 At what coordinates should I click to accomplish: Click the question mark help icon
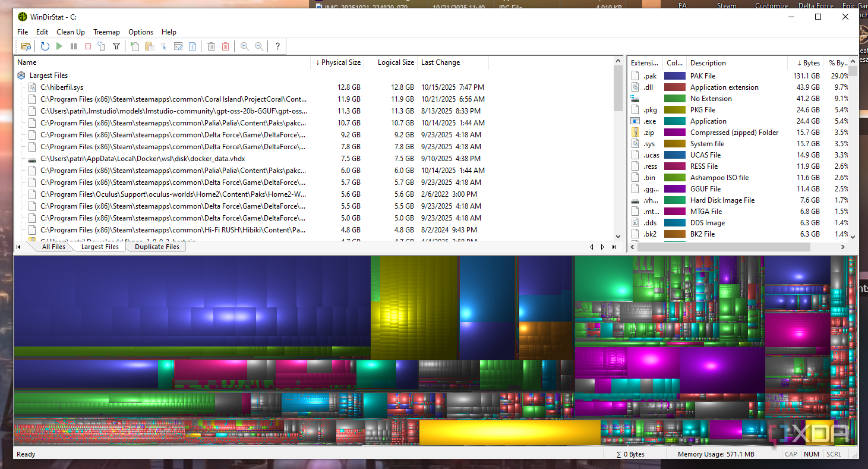click(277, 46)
